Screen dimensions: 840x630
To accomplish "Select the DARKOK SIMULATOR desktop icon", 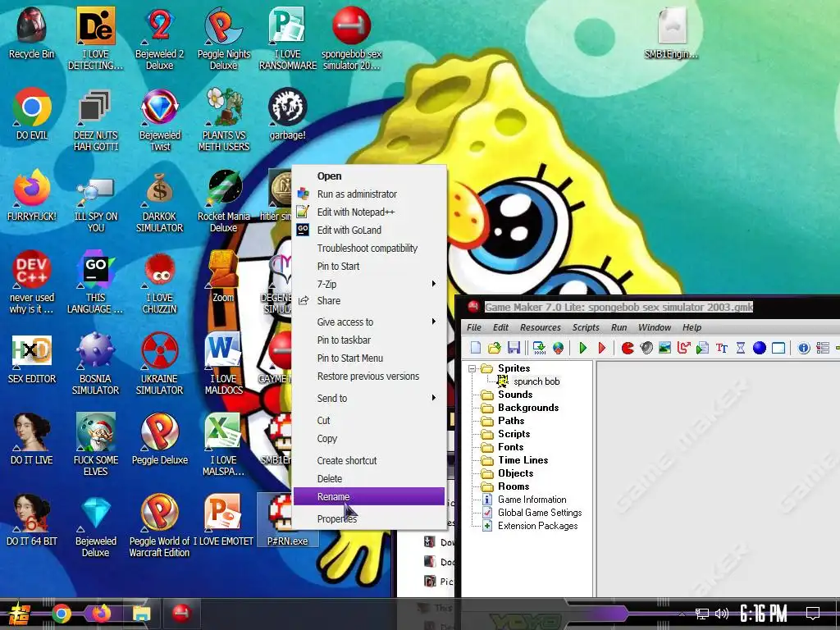I will point(160,202).
